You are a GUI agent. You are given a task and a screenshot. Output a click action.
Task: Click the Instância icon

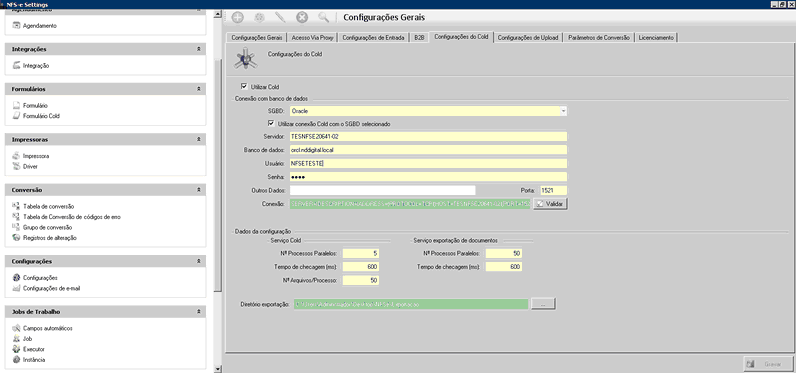click(x=16, y=359)
